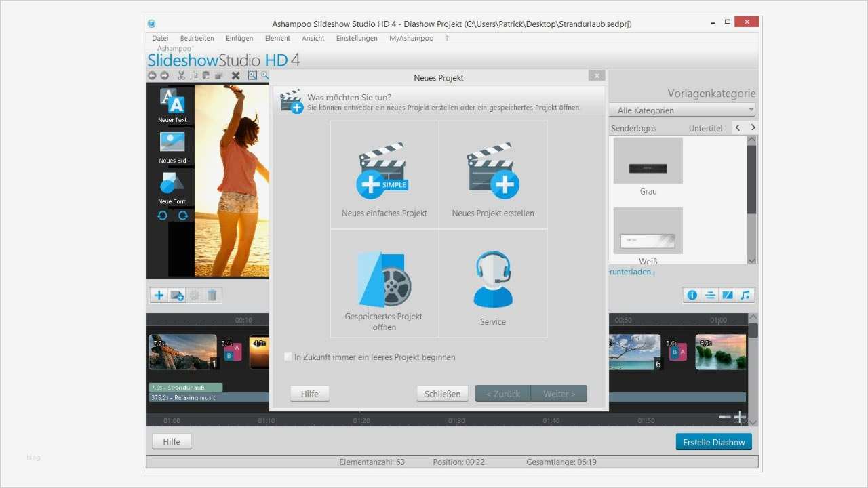Zoom in the timeline with the plus icon
Viewport: 868px width, 488px height.
pyautogui.click(x=739, y=417)
